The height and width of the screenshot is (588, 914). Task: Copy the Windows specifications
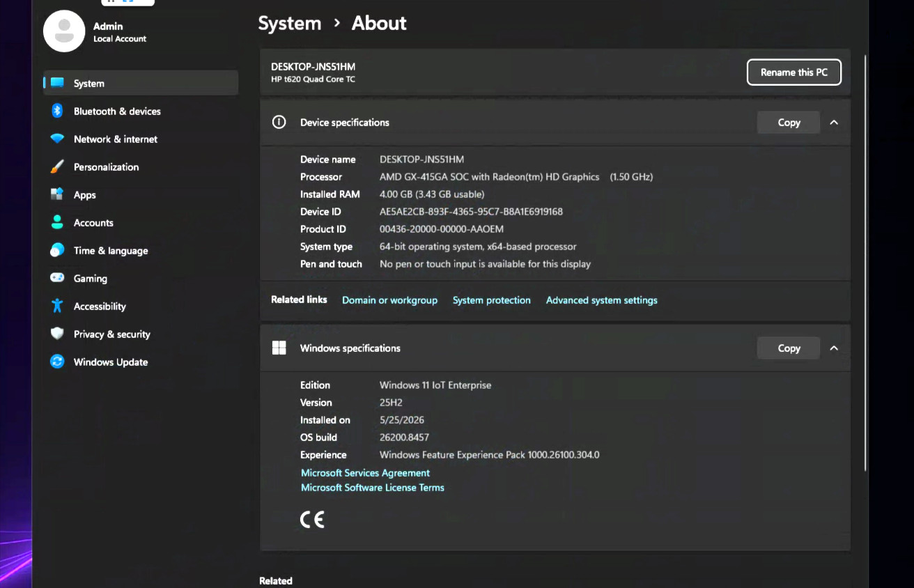click(789, 348)
